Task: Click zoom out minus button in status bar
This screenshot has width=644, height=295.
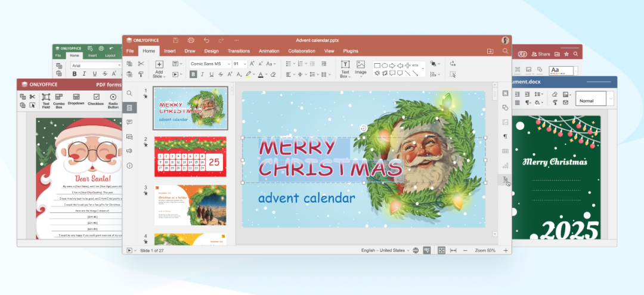Action: [465, 250]
